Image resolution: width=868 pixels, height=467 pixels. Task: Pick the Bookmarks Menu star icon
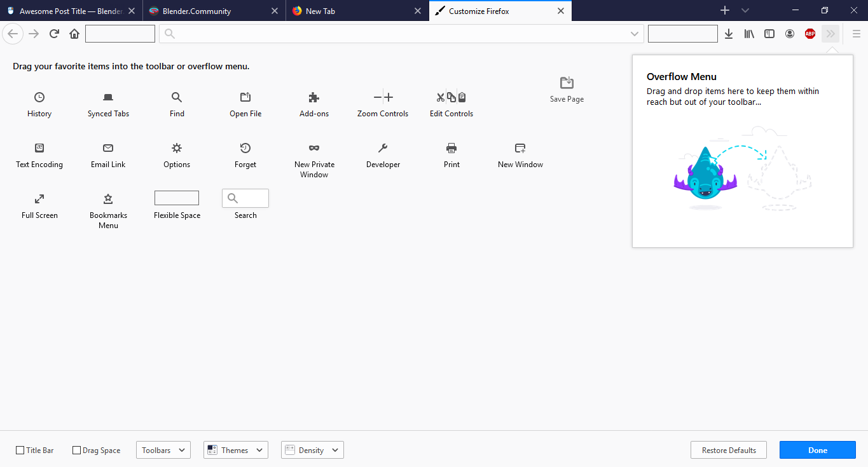pos(108,199)
